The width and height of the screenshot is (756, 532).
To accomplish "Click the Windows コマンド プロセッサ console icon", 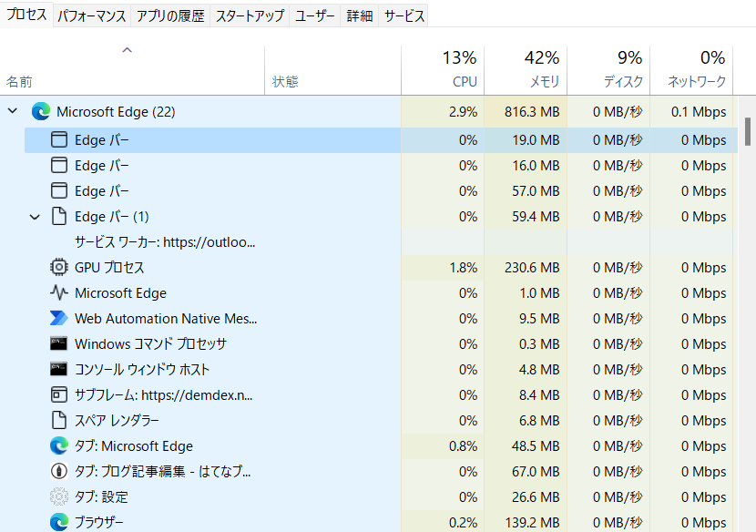I will [59, 343].
